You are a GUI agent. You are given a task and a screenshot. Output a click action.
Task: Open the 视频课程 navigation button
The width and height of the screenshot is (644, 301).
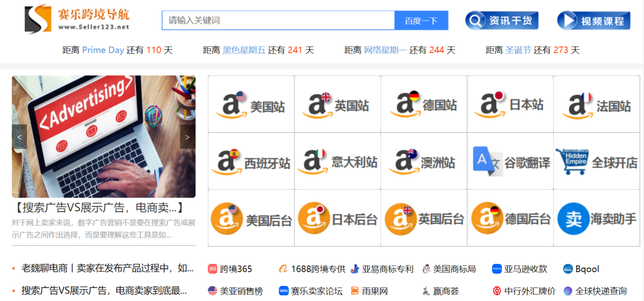[593, 21]
